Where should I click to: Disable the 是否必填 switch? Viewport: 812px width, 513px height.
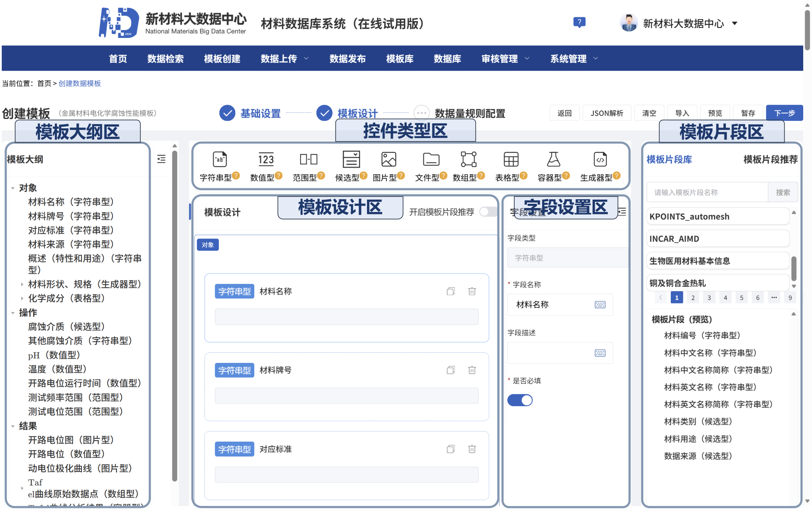520,400
